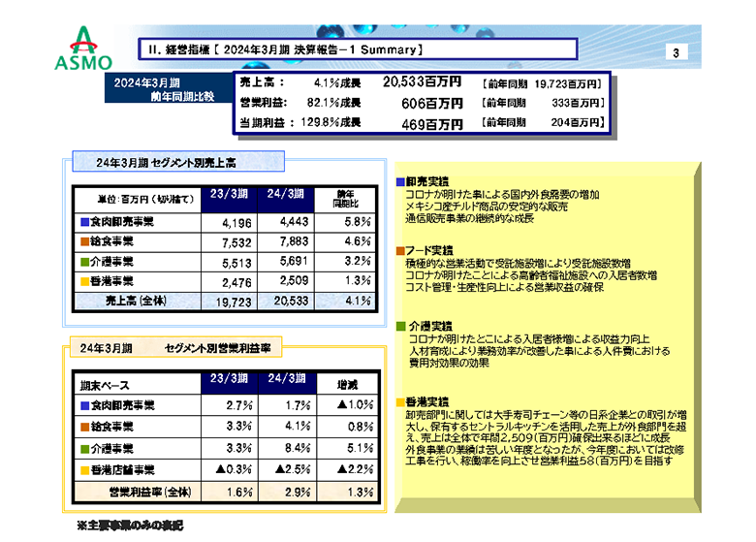Viewport: 756px width, 542px height.
Task: Select the 8.4% margin cell for 介護事業
Action: (x=288, y=449)
